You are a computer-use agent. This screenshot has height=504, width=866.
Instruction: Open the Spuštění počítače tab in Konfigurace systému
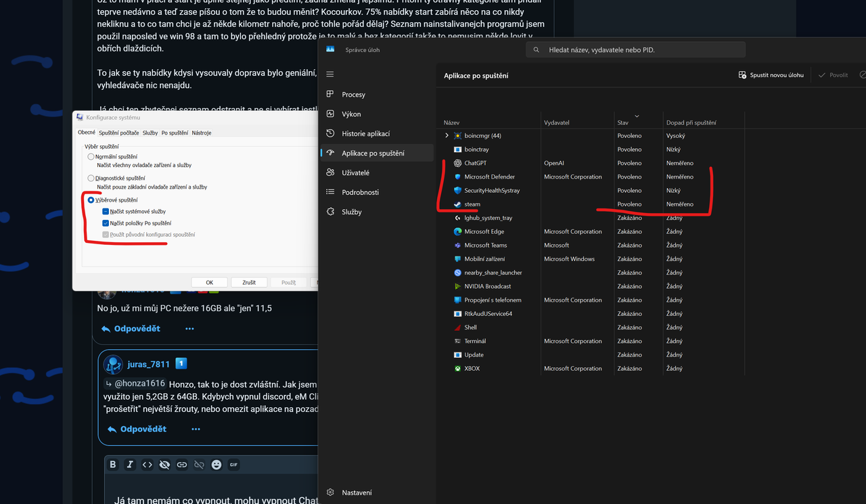click(119, 133)
